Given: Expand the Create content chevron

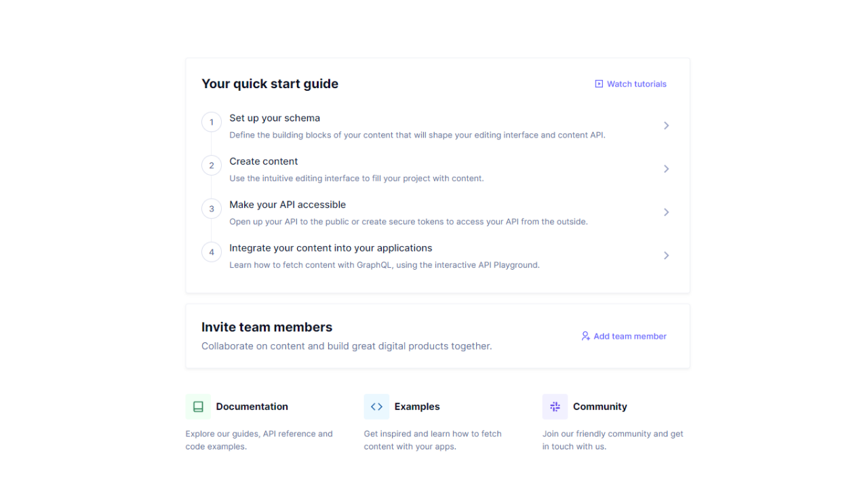Looking at the screenshot, I should coord(667,169).
